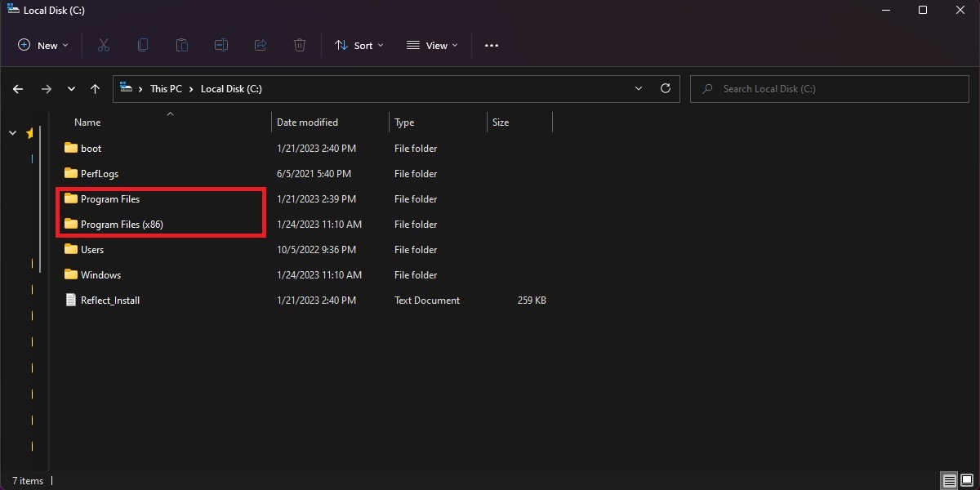Switch to large thumbnails view in status bar
Viewport: 980px width, 490px height.
[x=967, y=480]
